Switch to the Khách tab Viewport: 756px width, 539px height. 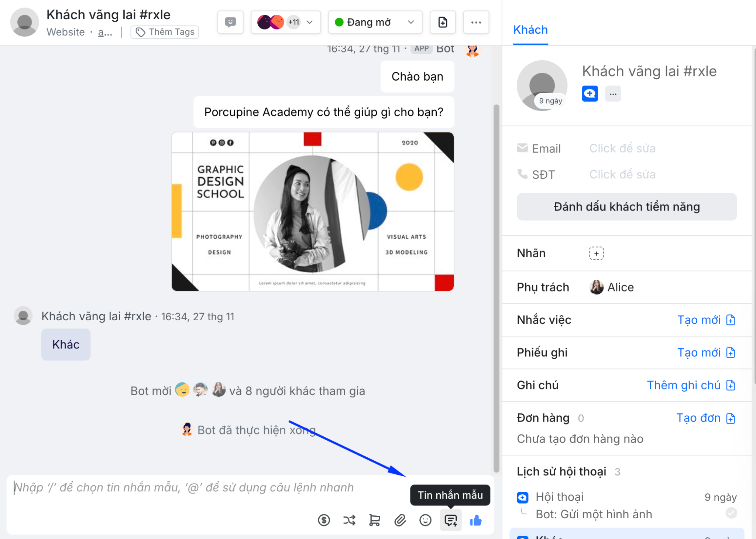[530, 30]
